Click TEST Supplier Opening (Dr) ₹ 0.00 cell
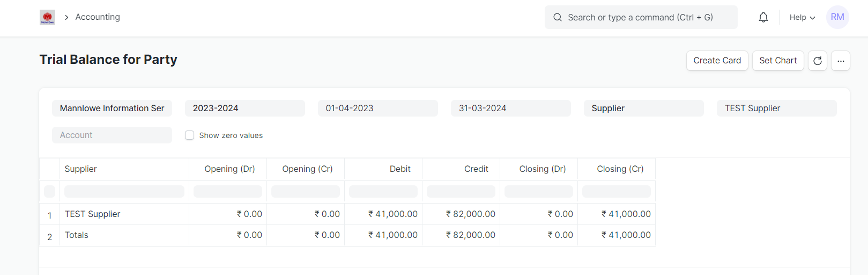This screenshot has width=868, height=275. [228, 214]
